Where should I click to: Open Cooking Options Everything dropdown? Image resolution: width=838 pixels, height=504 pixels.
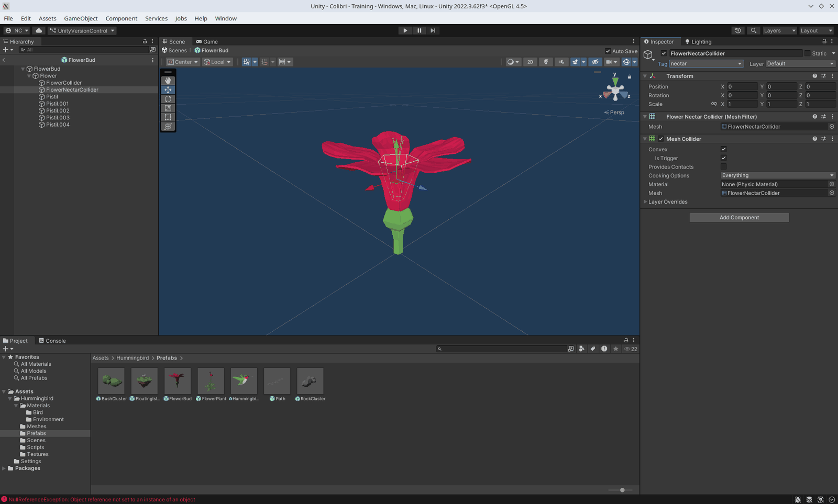(x=778, y=175)
